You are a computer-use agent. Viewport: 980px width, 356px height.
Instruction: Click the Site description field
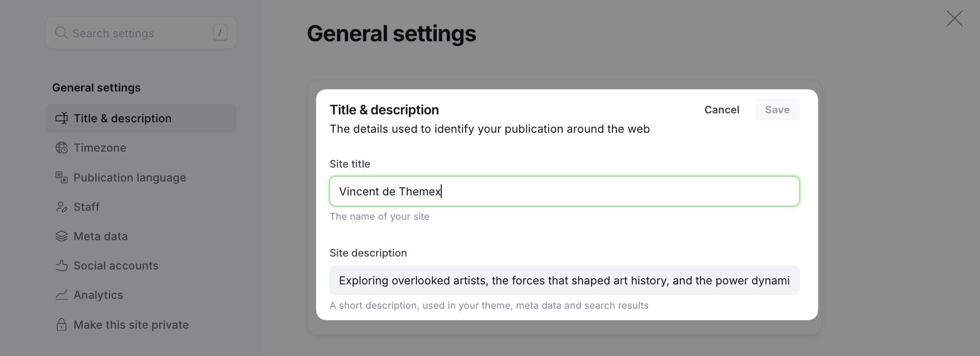(564, 280)
